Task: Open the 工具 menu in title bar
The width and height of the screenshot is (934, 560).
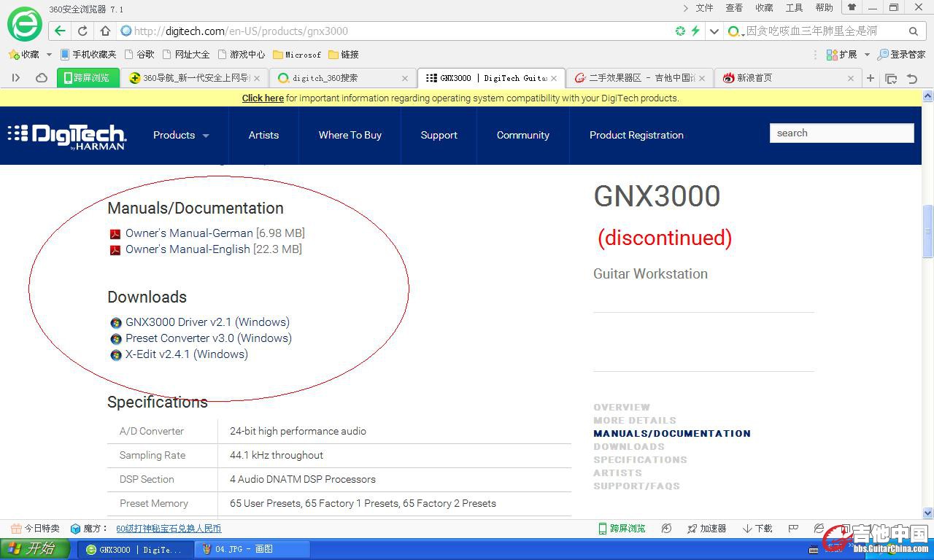Action: tap(794, 8)
